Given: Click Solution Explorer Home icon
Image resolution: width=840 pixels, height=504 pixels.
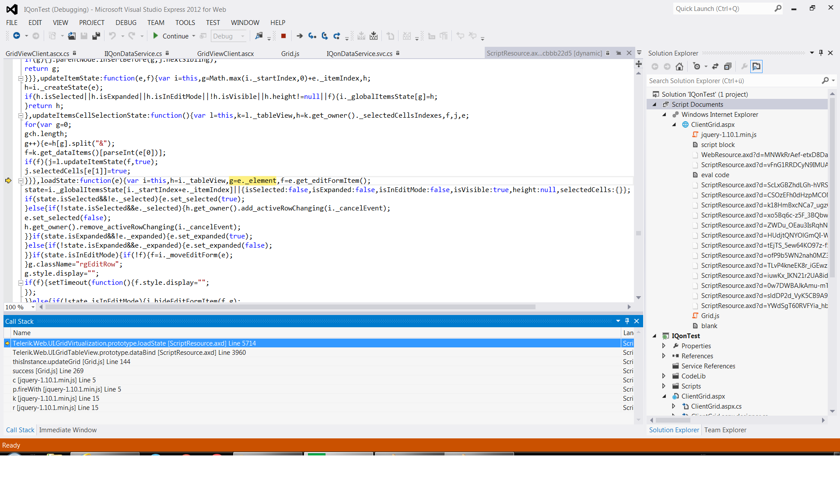Looking at the screenshot, I should (679, 66).
